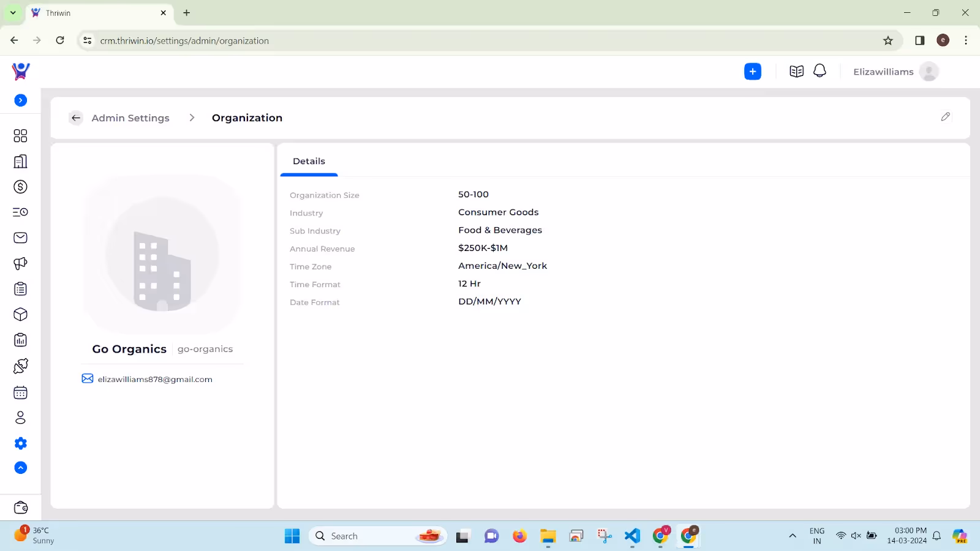Image resolution: width=980 pixels, height=551 pixels.
Task: Open the companies building icon in sidebar
Action: click(x=20, y=161)
